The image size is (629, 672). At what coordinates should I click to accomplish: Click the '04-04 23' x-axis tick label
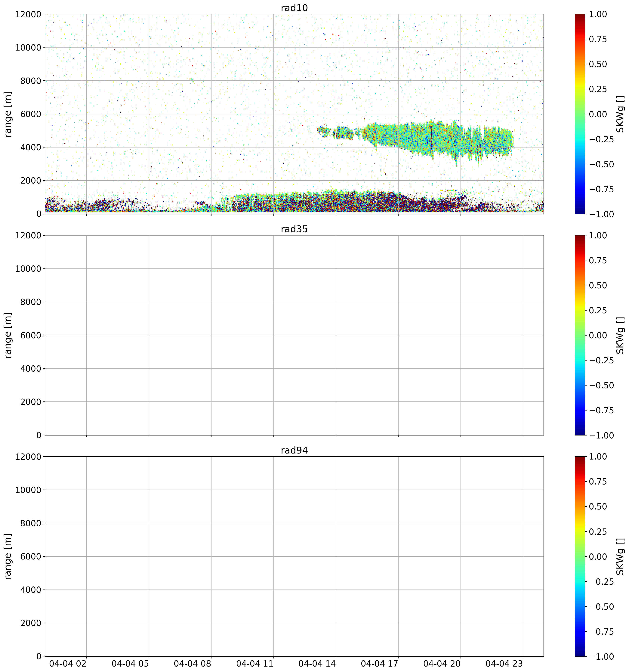(x=504, y=664)
